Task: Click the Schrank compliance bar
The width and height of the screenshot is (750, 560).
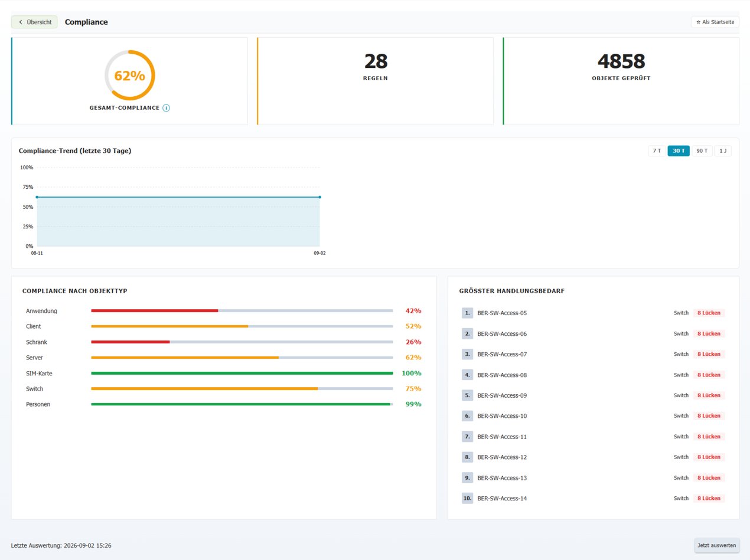Action: coord(242,342)
